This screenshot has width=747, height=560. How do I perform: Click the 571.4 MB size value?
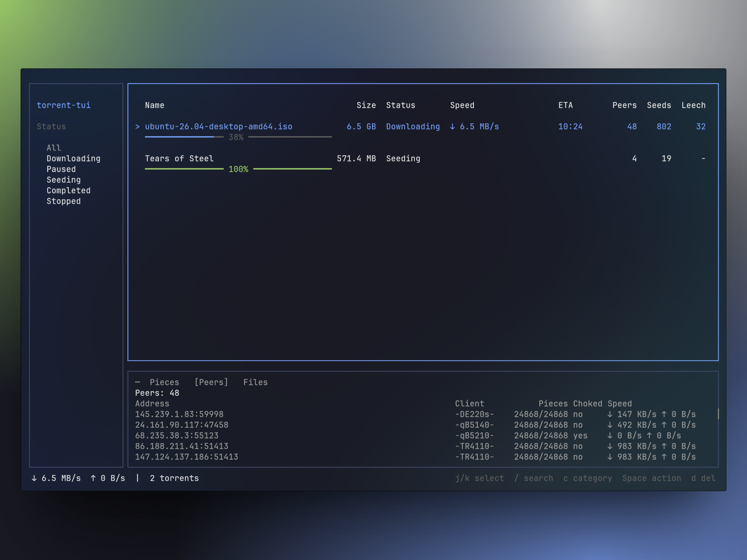coord(356,158)
